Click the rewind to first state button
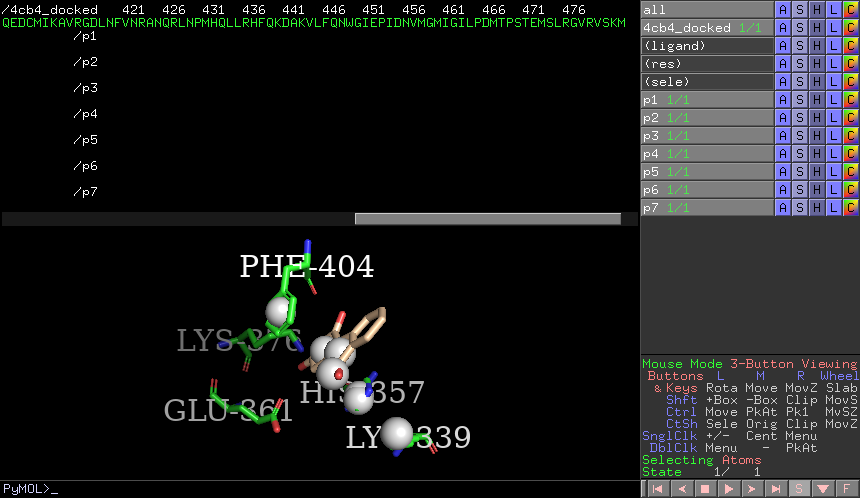This screenshot has width=860, height=498. [x=657, y=489]
